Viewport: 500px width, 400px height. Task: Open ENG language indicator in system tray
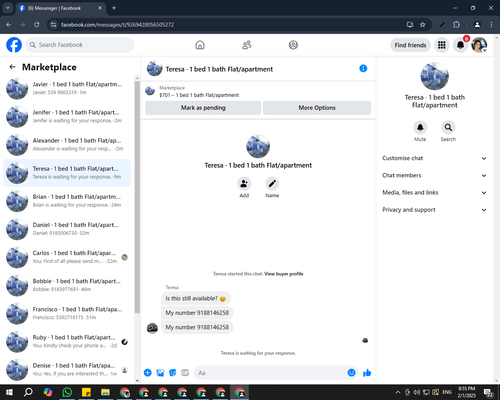[x=447, y=392]
